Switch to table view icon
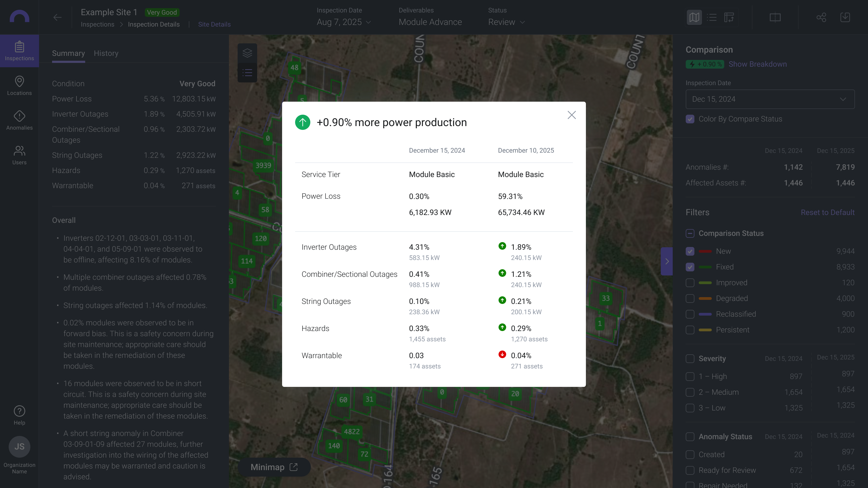Screen dimensions: 868x488 click(729, 17)
